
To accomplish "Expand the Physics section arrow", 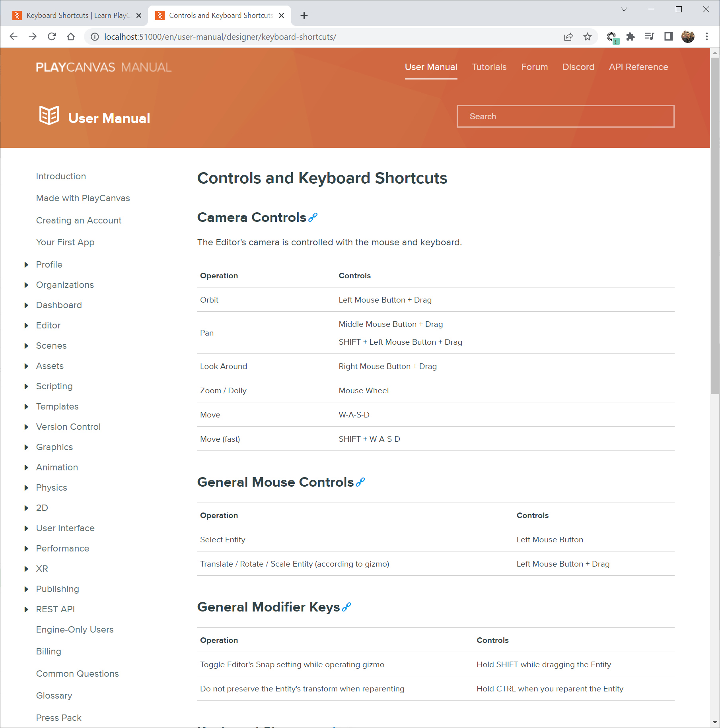I will click(26, 487).
